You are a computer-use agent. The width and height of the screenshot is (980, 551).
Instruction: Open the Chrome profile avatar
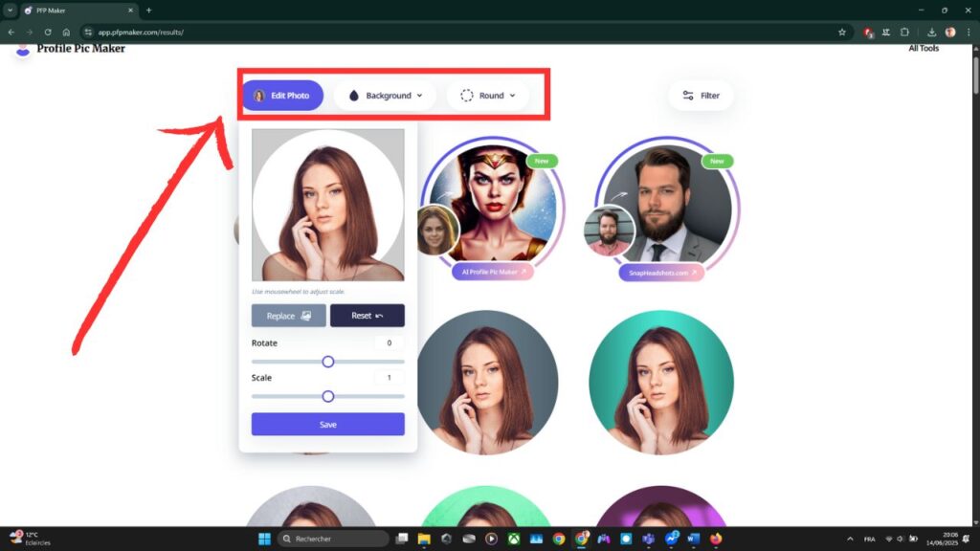pos(950,32)
